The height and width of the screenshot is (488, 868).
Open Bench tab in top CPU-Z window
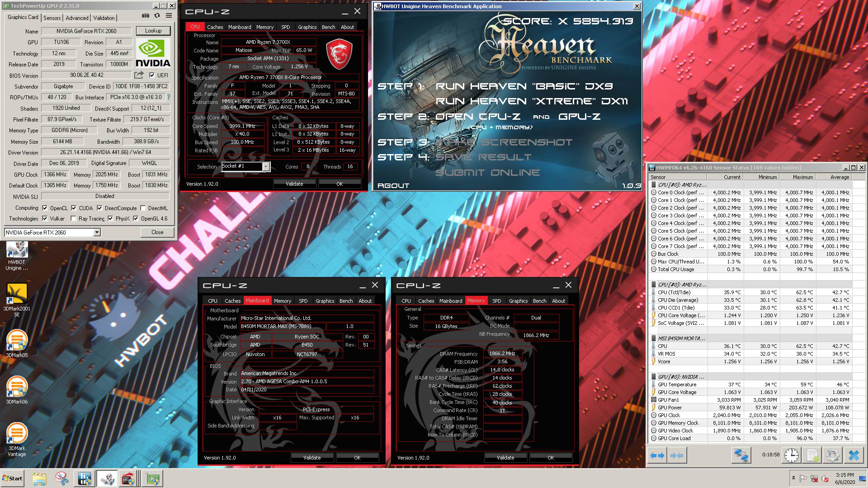pos(329,27)
